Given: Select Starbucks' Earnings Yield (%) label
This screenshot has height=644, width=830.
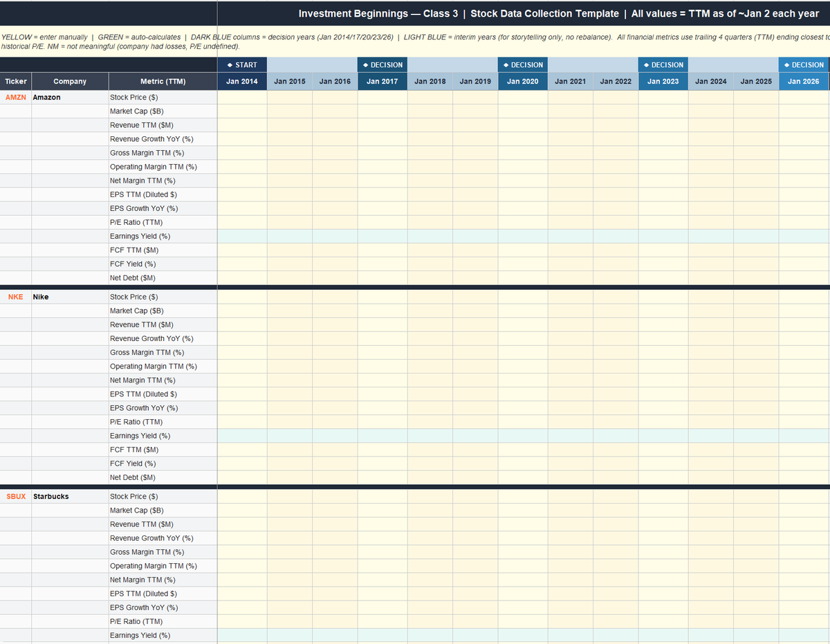Looking at the screenshot, I should click(163, 635).
